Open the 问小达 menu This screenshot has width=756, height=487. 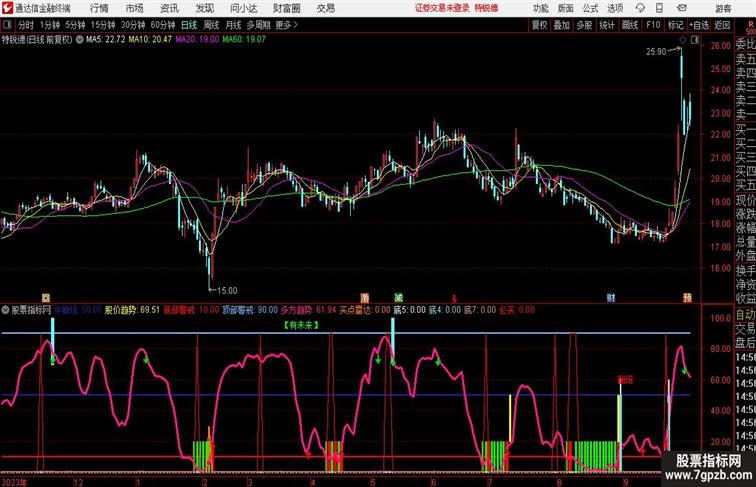pos(243,8)
